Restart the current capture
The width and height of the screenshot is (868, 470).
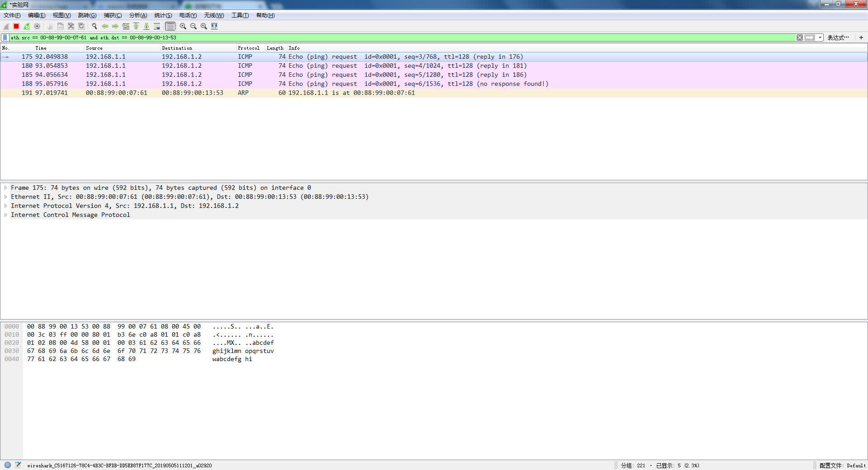point(27,26)
